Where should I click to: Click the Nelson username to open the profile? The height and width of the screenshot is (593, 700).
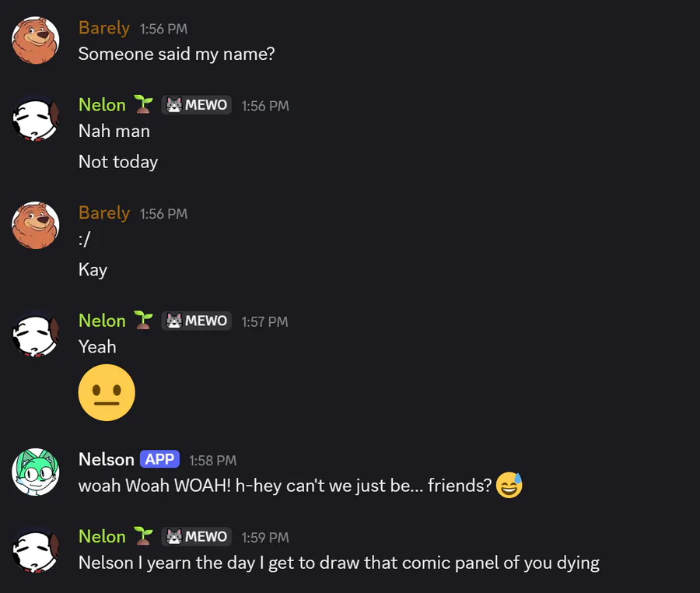click(x=106, y=459)
